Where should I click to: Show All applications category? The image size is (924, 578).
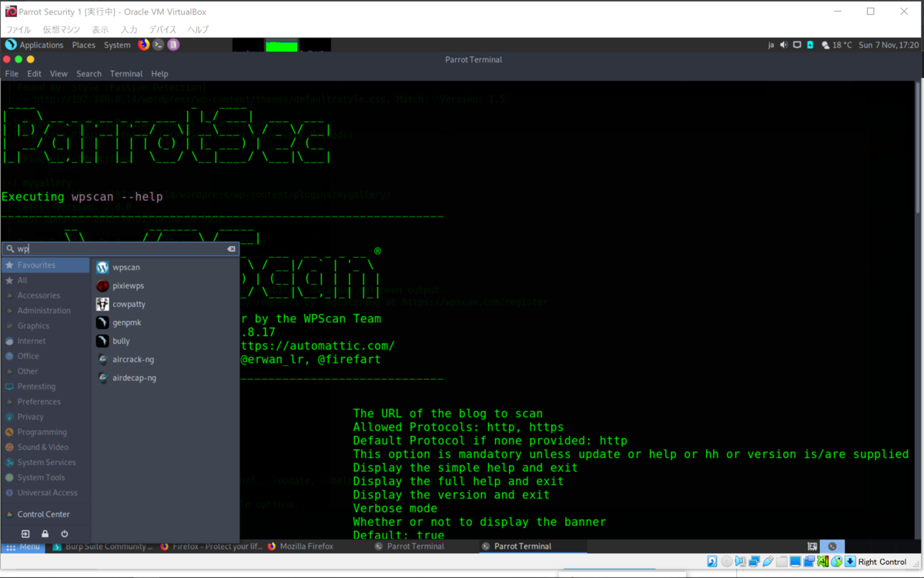coord(45,281)
